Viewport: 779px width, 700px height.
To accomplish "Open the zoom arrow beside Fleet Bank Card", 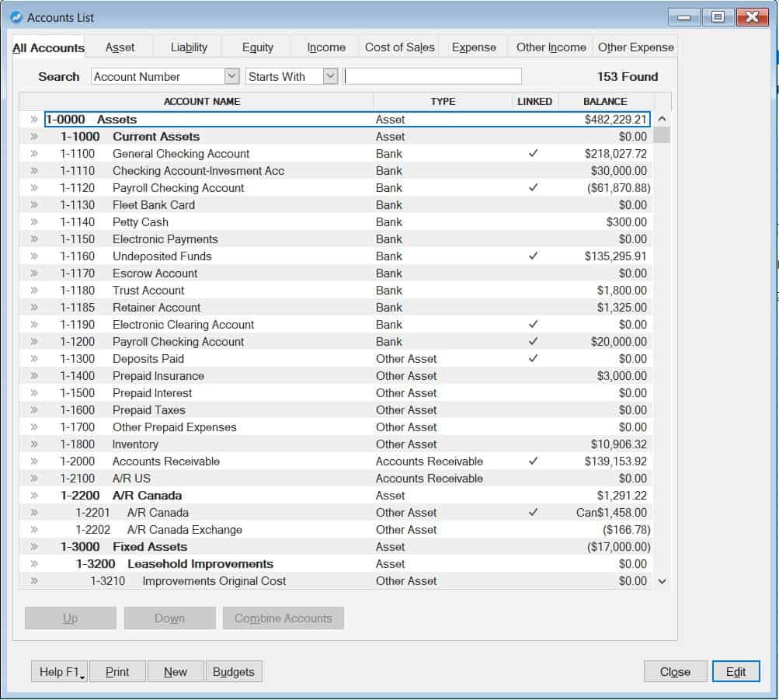I will coord(33,204).
